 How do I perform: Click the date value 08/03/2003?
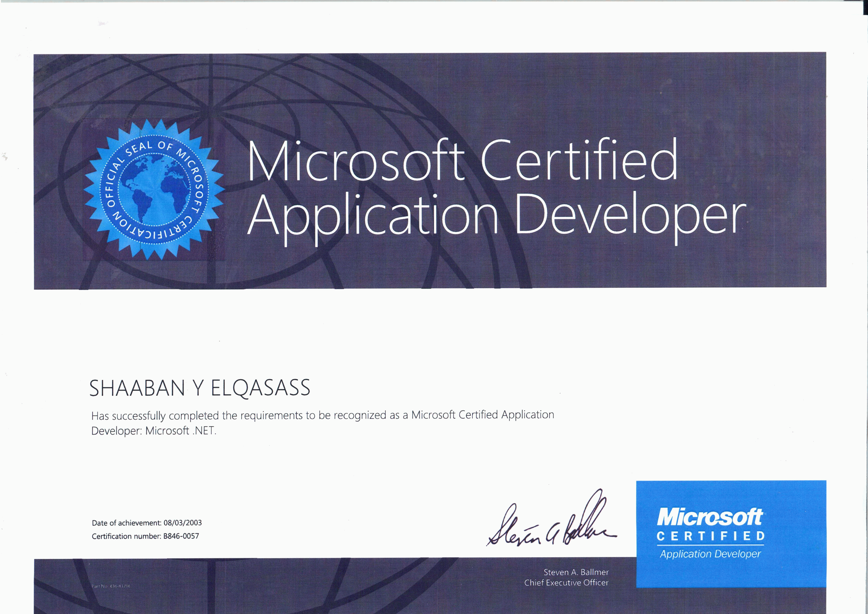pyautogui.click(x=183, y=523)
